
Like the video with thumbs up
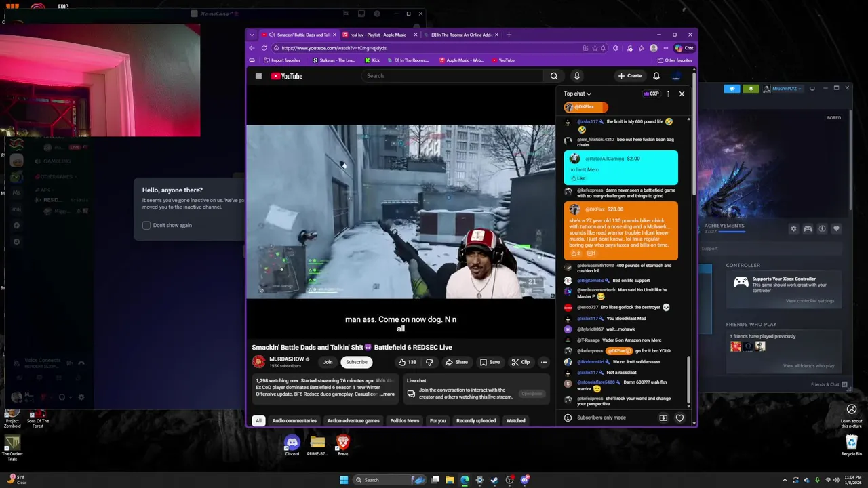(x=407, y=362)
